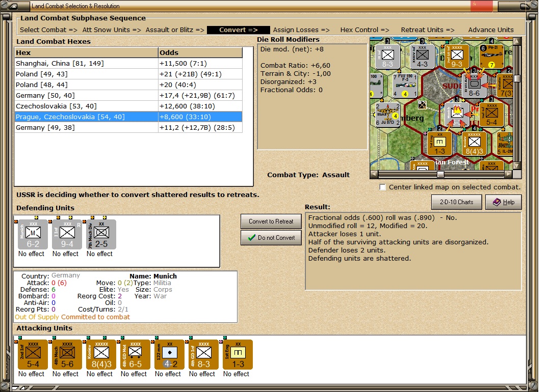The height and width of the screenshot is (392, 551).
Task: Click Select Combat phase step
Action: click(48, 30)
